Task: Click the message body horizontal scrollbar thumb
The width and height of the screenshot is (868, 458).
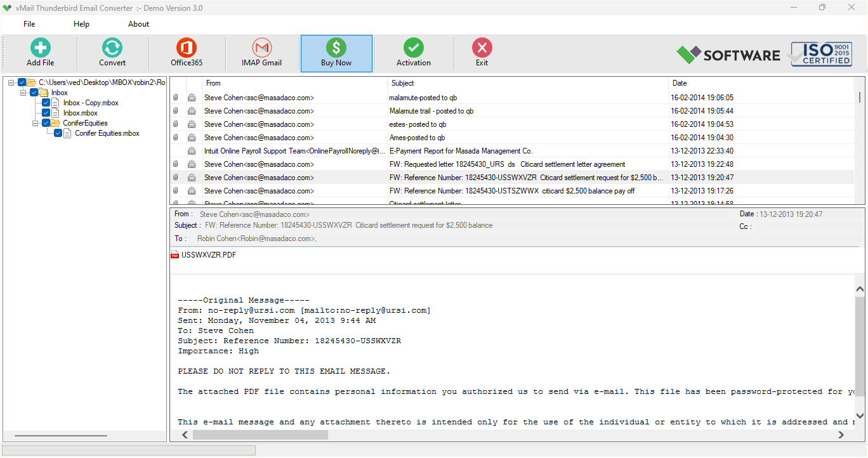Action: 260,435
